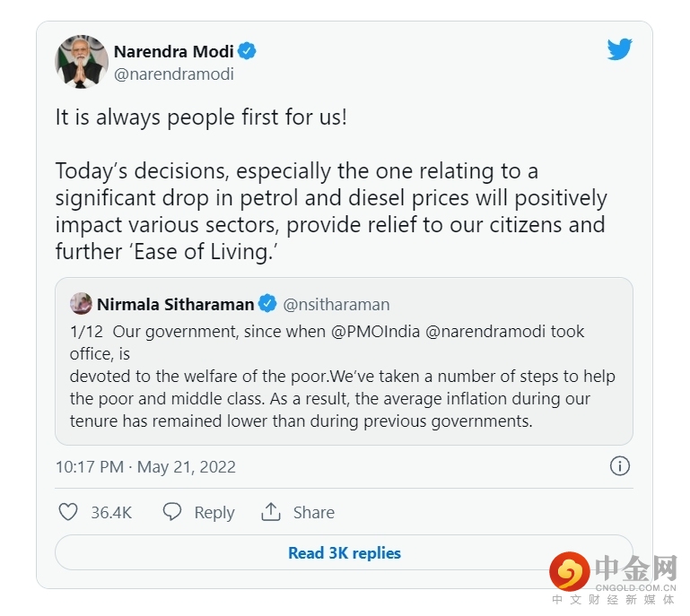The width and height of the screenshot is (690, 616).
Task: Click the Reply text label
Action: 214,512
